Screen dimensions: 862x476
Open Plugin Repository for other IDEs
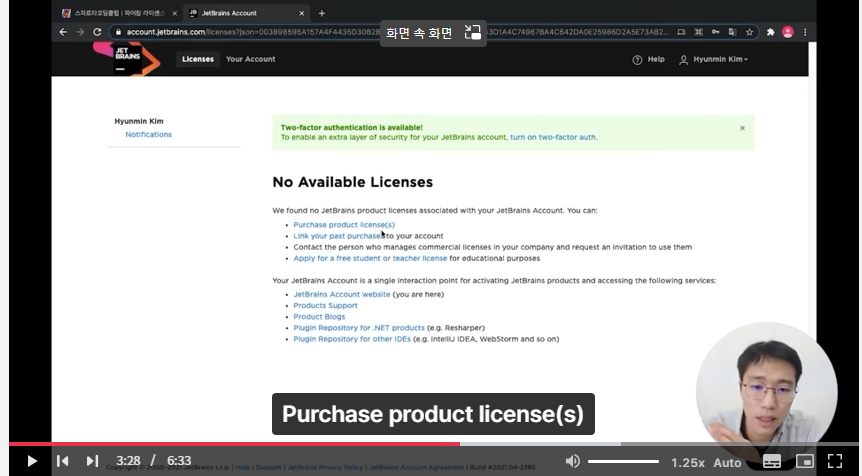[352, 339]
